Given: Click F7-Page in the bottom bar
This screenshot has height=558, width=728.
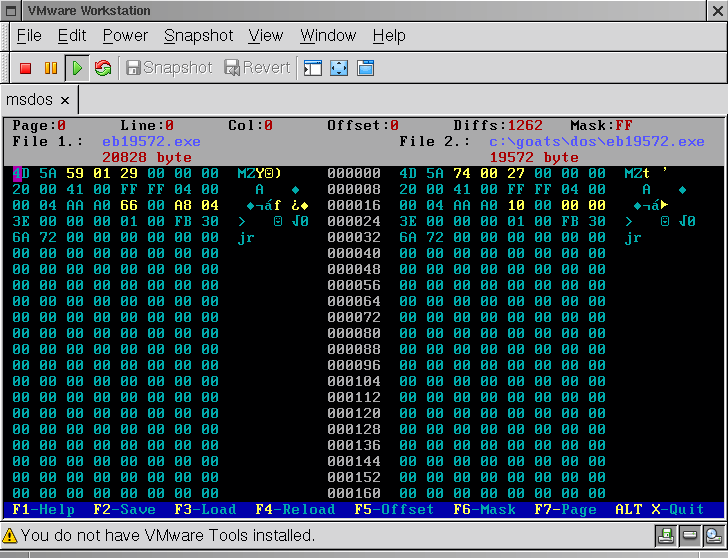Looking at the screenshot, I should click(x=565, y=510).
